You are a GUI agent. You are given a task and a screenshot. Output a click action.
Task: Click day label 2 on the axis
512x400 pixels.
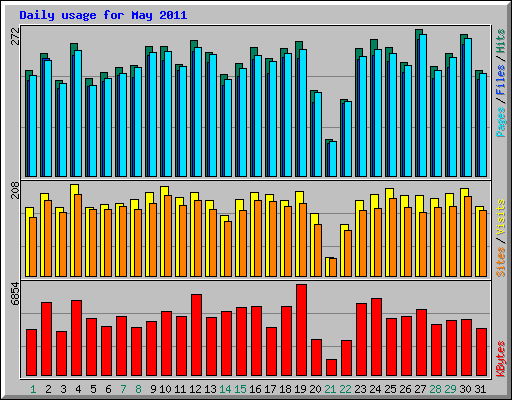[48, 389]
